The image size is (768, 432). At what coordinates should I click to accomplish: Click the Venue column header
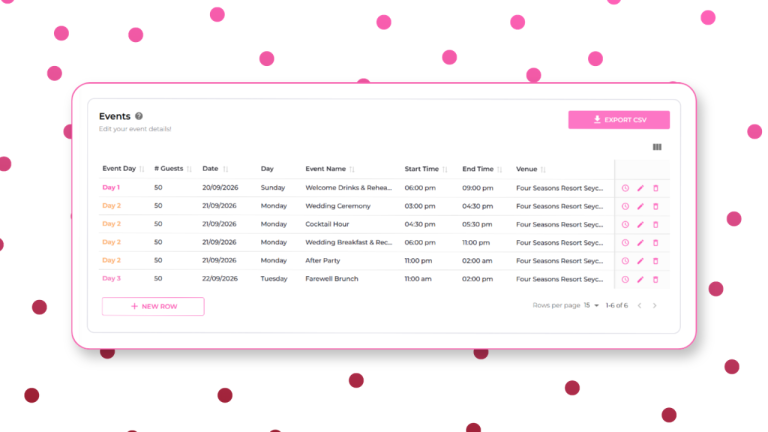pos(527,168)
